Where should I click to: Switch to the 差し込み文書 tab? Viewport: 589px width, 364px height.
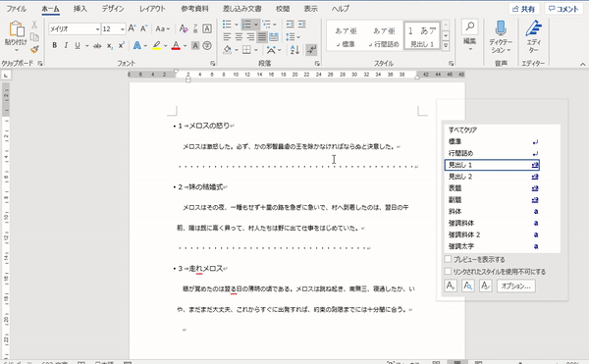(x=241, y=9)
